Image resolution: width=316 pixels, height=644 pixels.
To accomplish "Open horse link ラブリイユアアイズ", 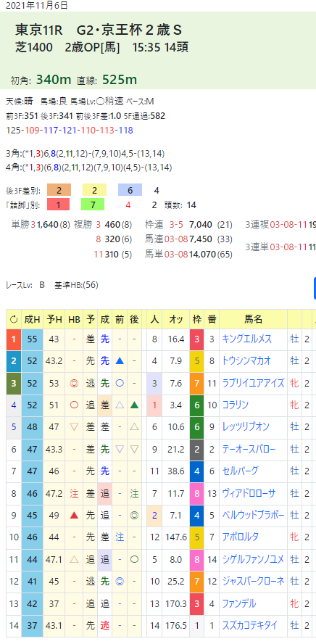I will pyautogui.click(x=253, y=383).
